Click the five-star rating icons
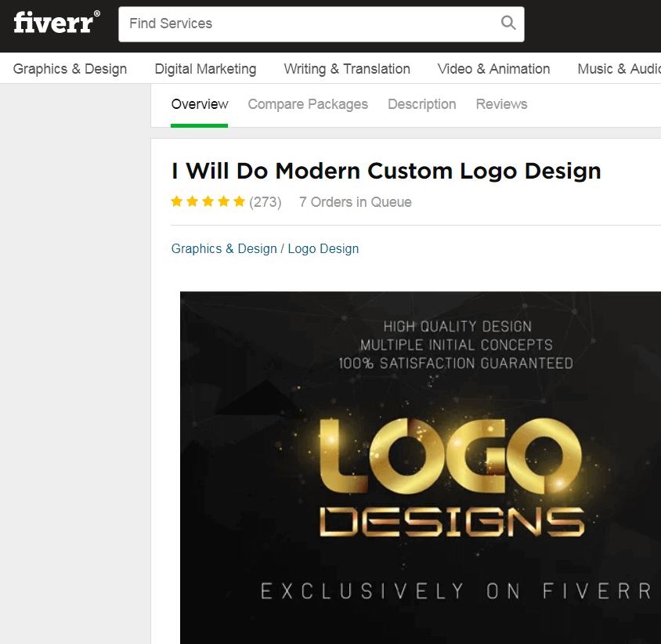661x644 pixels. point(208,201)
